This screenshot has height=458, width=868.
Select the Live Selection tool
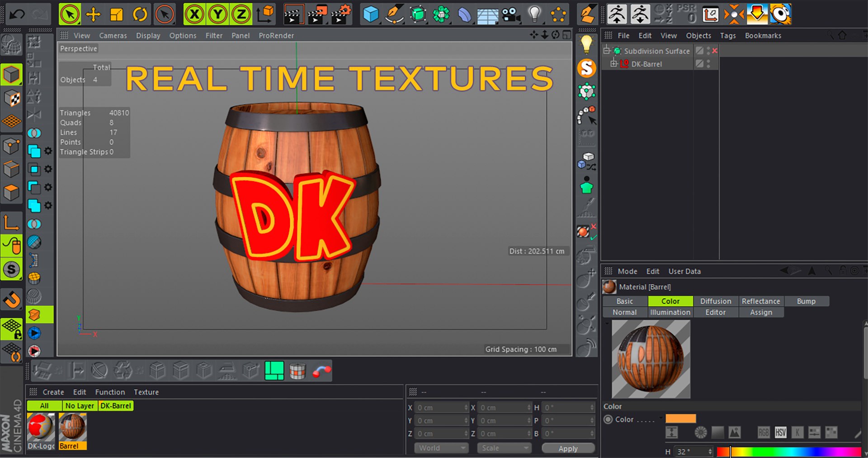tap(70, 14)
